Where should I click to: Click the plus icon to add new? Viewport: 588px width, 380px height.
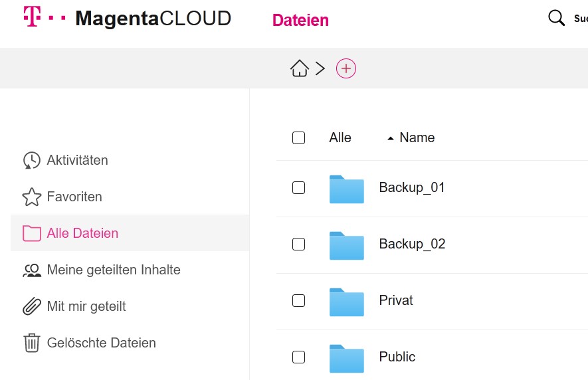coord(346,68)
